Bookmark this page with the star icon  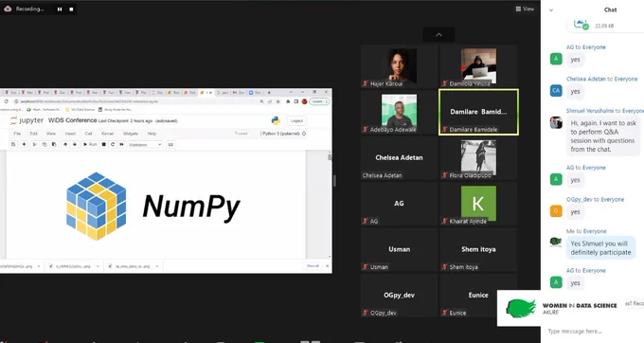278,101
